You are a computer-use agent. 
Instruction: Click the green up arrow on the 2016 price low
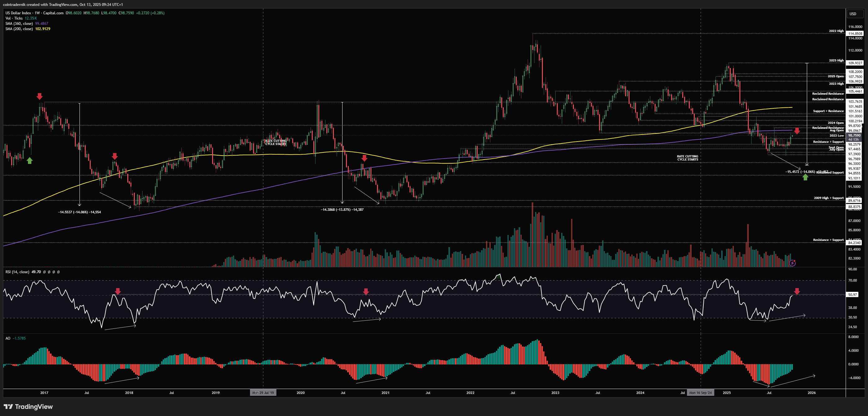pyautogui.click(x=30, y=161)
